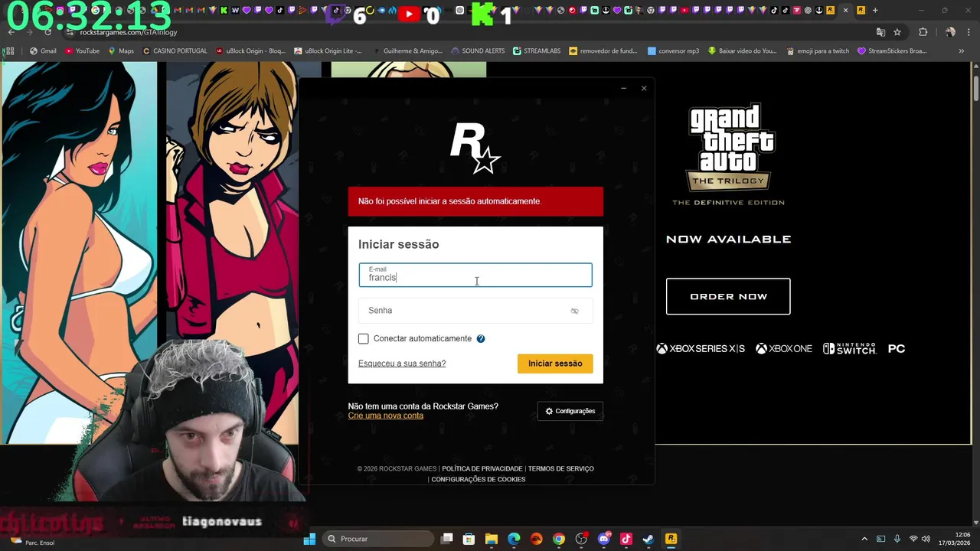The height and width of the screenshot is (551, 980).
Task: Switch to Google Chrome on the taskbar
Action: (x=559, y=539)
